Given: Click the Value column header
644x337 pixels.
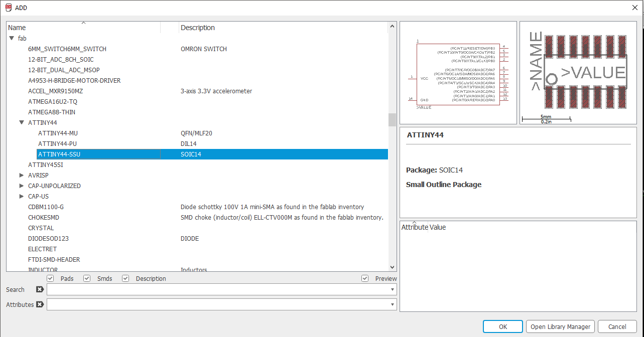Looking at the screenshot, I should click(438, 227).
